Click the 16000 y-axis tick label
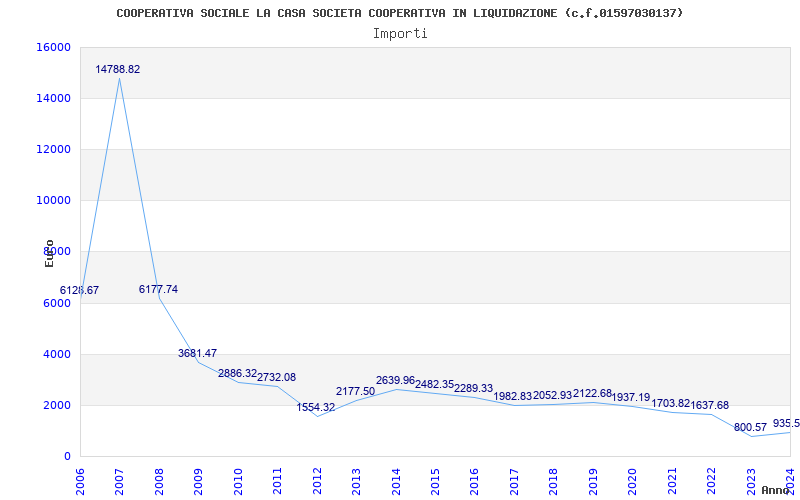The height and width of the screenshot is (500, 800). click(53, 47)
